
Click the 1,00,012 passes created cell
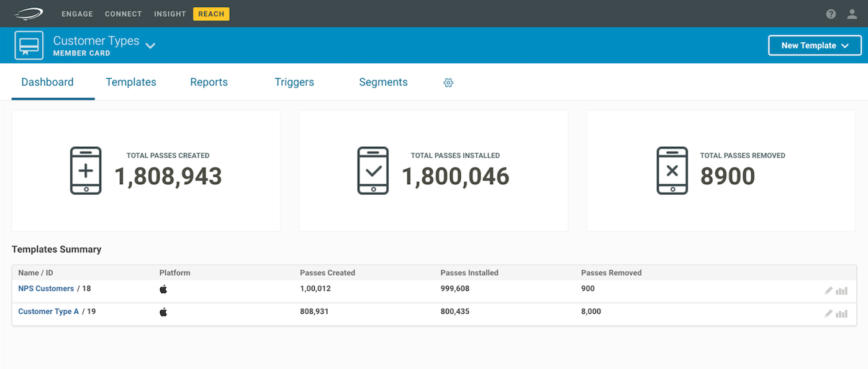click(314, 288)
